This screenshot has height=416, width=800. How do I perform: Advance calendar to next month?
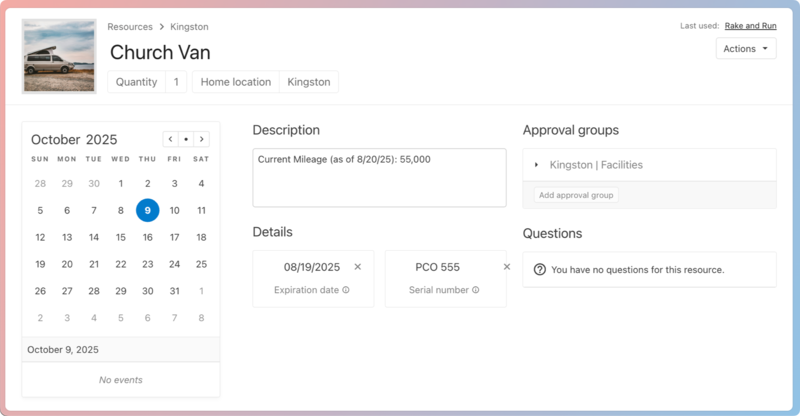tap(202, 140)
